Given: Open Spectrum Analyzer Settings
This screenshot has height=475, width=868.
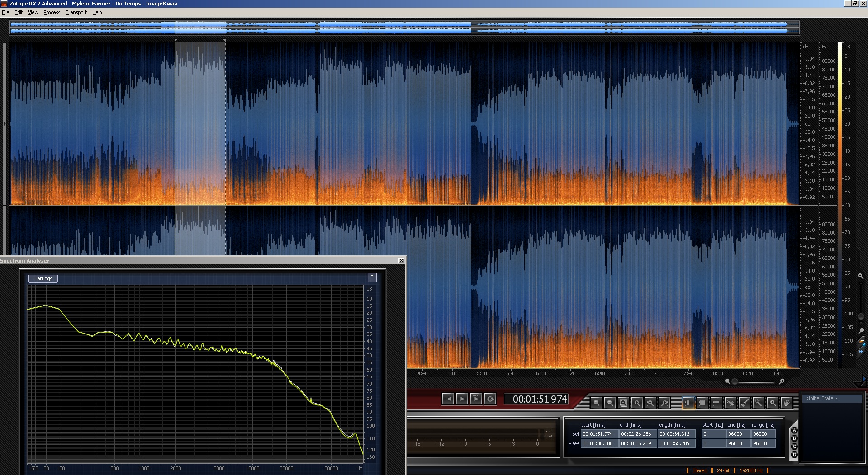Looking at the screenshot, I should pyautogui.click(x=43, y=278).
